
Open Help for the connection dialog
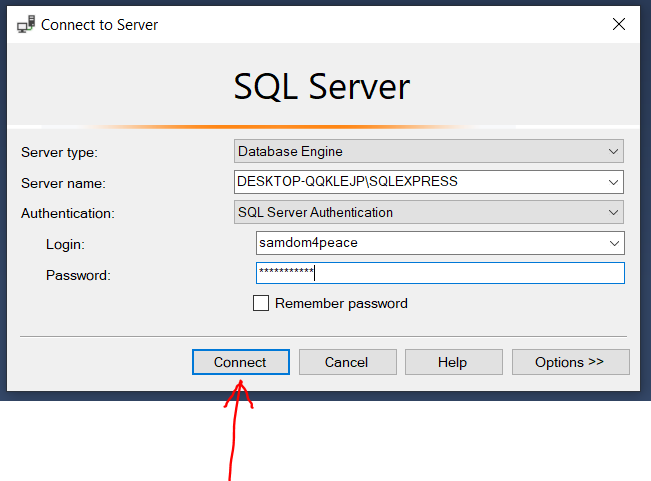click(454, 362)
